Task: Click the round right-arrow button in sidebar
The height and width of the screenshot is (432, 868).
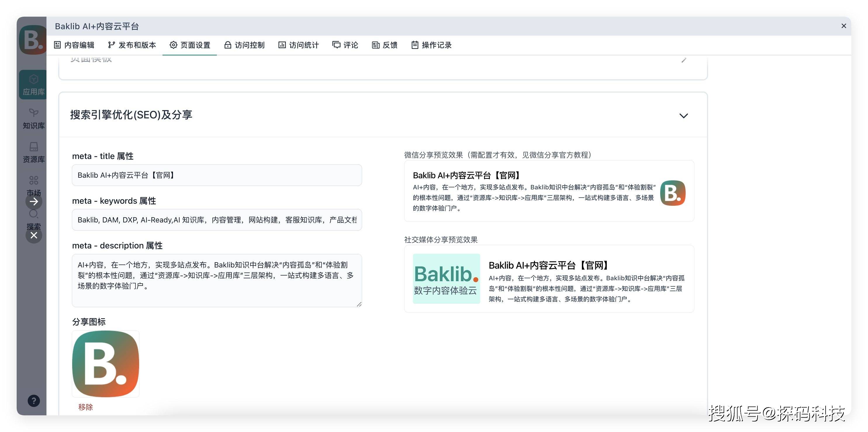Action: click(34, 201)
